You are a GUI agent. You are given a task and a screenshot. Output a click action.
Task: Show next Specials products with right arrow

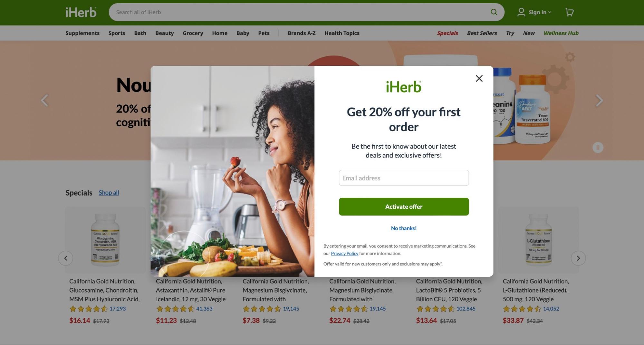(x=578, y=258)
